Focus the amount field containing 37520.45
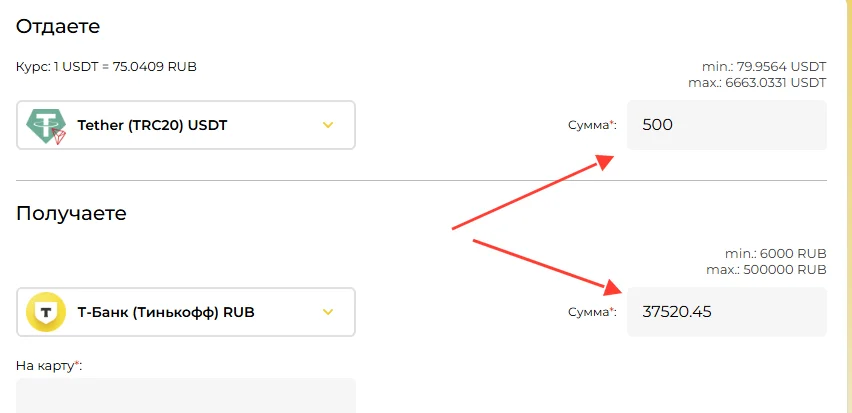852x413 pixels. coord(727,312)
